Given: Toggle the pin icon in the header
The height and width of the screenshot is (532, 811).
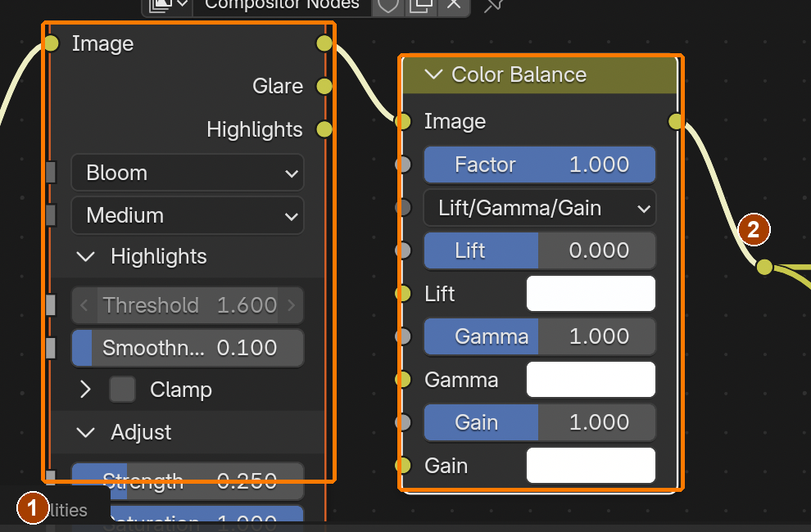Looking at the screenshot, I should (493, 5).
